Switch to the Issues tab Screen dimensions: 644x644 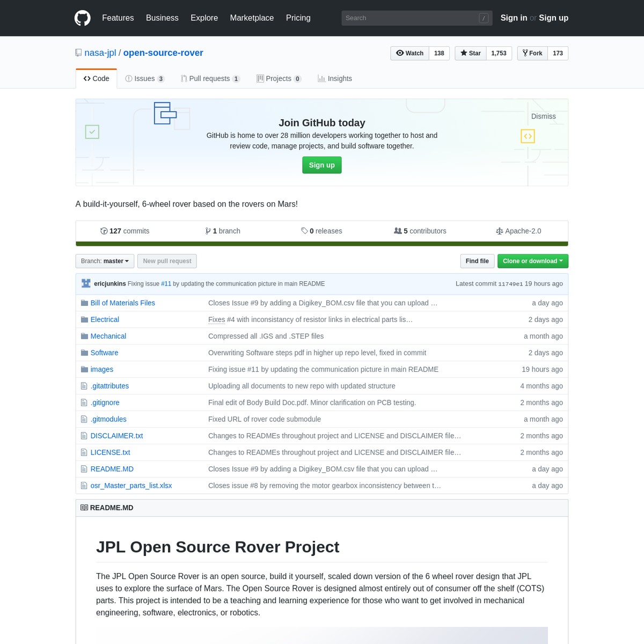[x=145, y=78]
